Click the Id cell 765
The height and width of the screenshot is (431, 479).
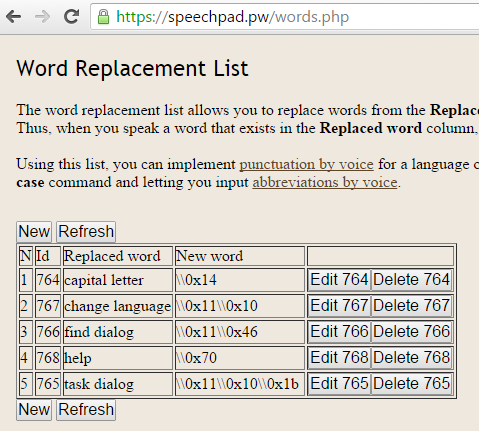48,384
